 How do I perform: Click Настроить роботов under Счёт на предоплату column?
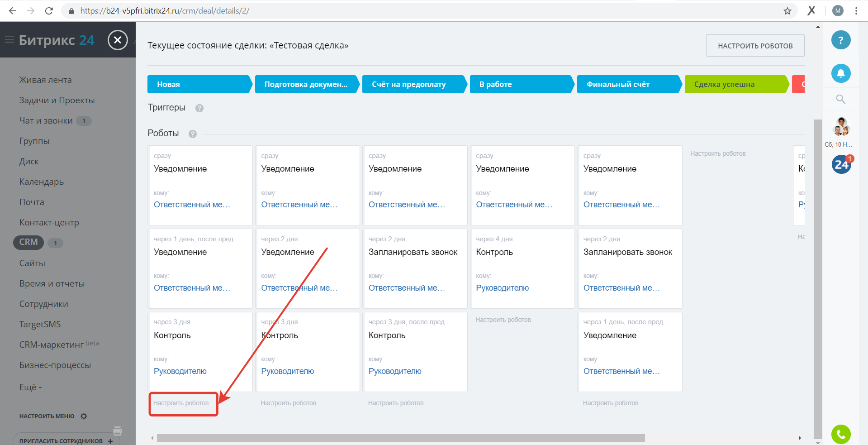coord(396,403)
